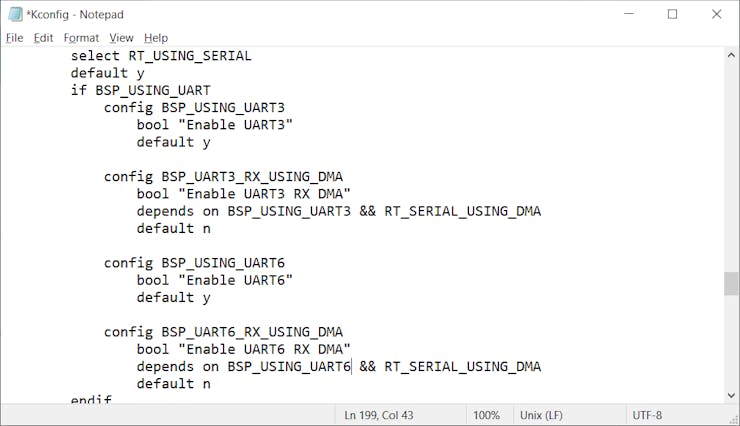Click on the "Enable UART6 RX DMA" text

[264, 349]
